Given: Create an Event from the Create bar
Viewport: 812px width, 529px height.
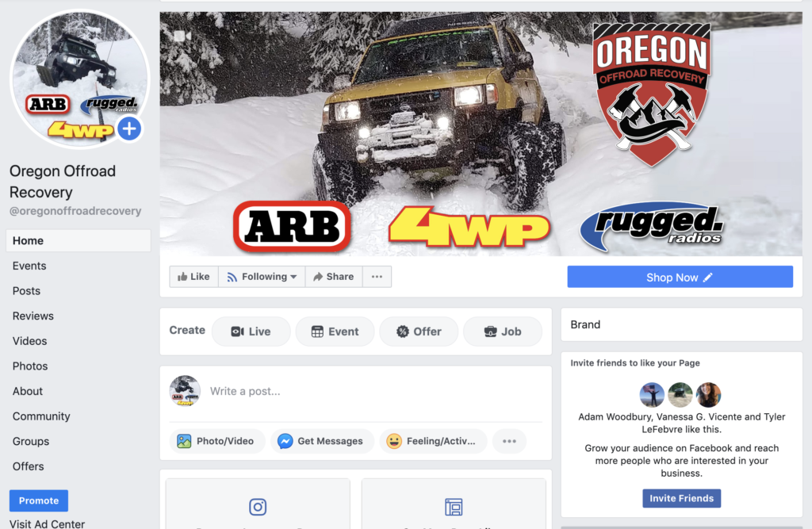Looking at the screenshot, I should [335, 332].
